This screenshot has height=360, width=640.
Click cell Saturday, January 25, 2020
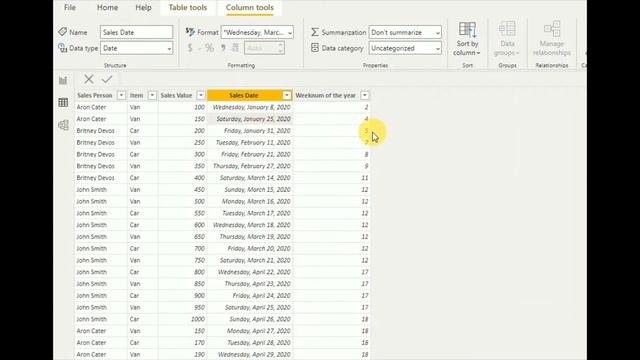250,119
